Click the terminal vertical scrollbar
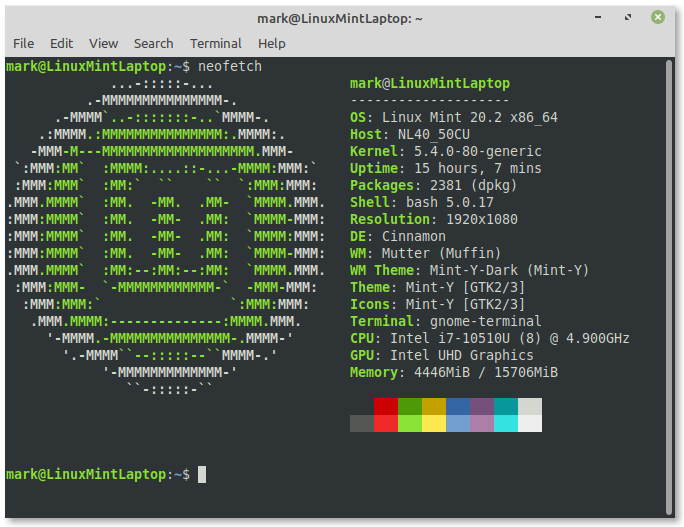This screenshot has height=527, width=684. [669, 287]
